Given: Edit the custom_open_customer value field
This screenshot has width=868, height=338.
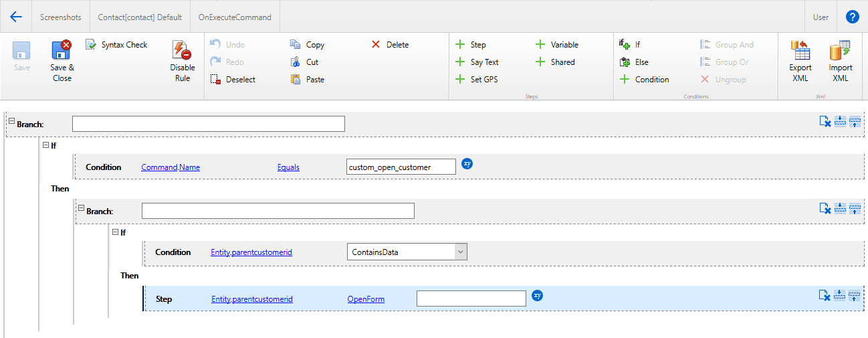Looking at the screenshot, I should 401,167.
